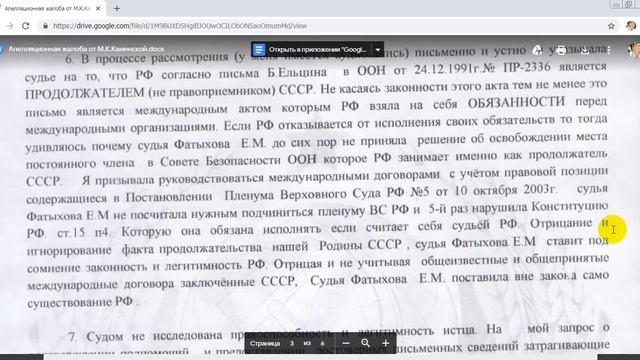Zoom in with the plus button
Viewport: 640px width, 360px height.
(385, 343)
